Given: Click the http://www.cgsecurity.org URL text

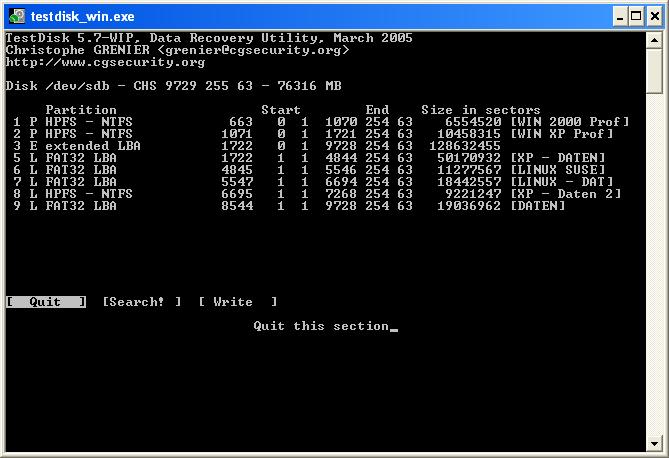Looking at the screenshot, I should 105,62.
